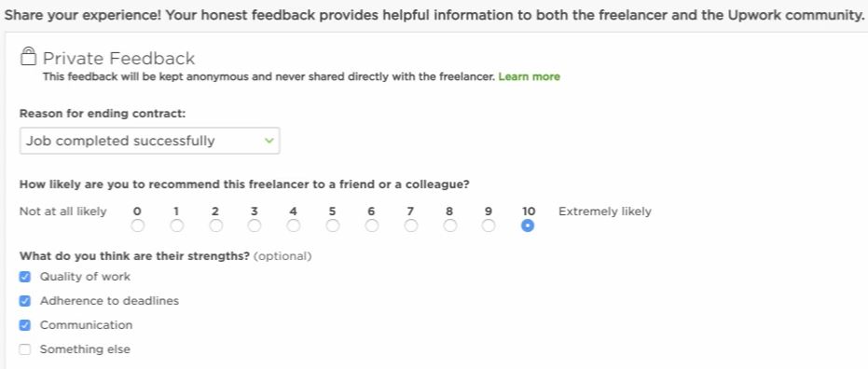Uncheck Adherence to deadlines checkbox
Viewport: 868px width, 369px height.
pyautogui.click(x=25, y=301)
